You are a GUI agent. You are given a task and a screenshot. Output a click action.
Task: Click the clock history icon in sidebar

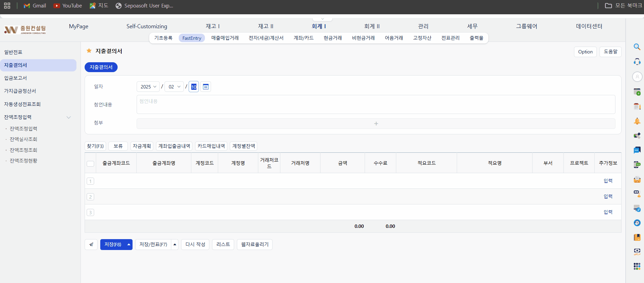[x=637, y=223]
